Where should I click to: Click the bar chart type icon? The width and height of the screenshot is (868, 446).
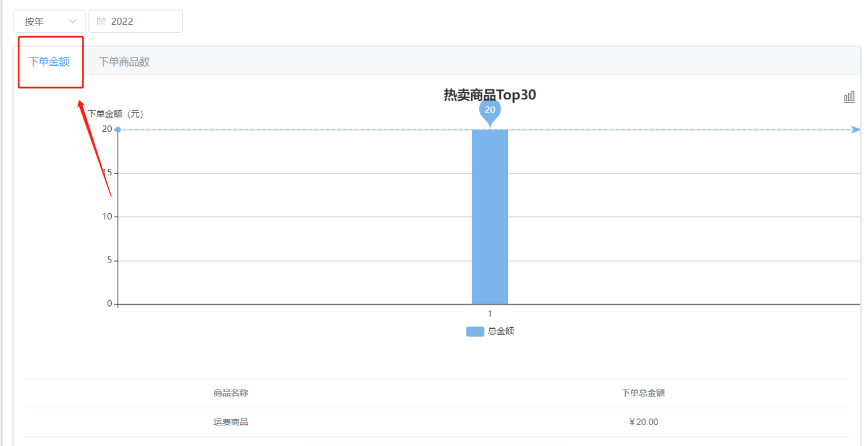849,97
